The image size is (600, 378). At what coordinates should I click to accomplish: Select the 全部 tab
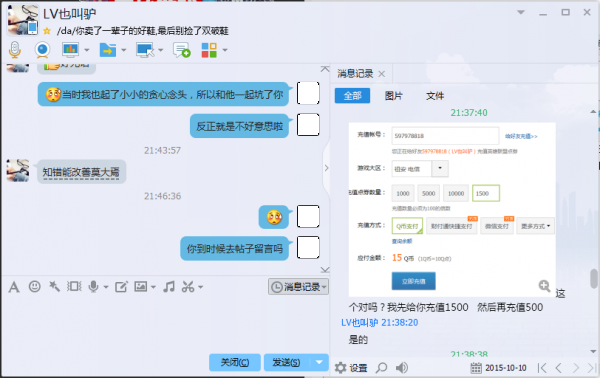click(352, 96)
